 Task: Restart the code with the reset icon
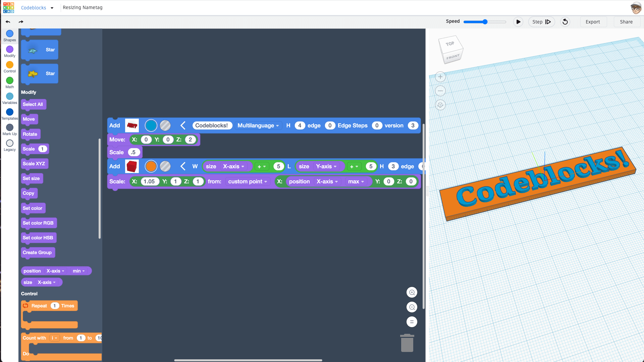click(x=565, y=21)
